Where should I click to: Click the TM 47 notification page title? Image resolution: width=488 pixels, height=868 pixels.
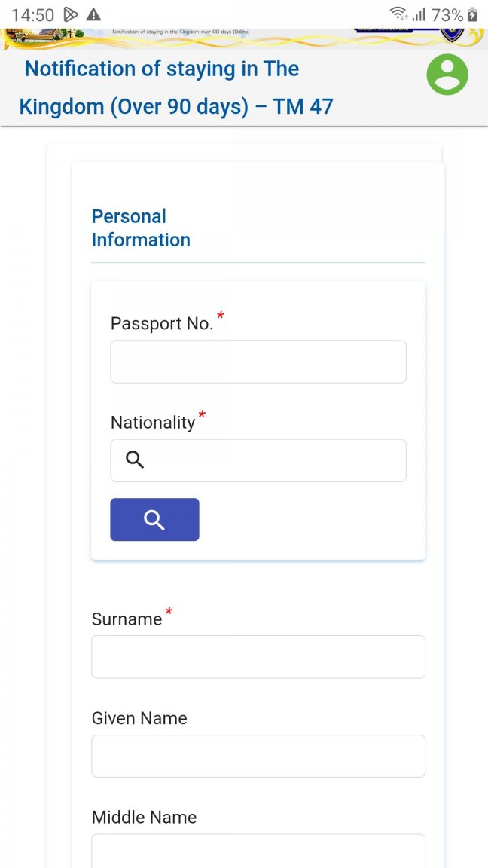(176, 87)
